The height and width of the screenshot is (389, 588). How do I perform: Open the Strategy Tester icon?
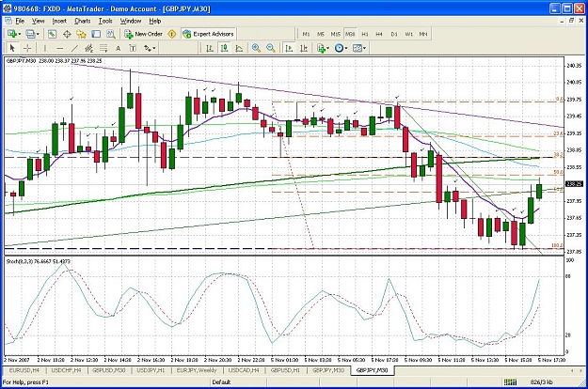tap(111, 34)
